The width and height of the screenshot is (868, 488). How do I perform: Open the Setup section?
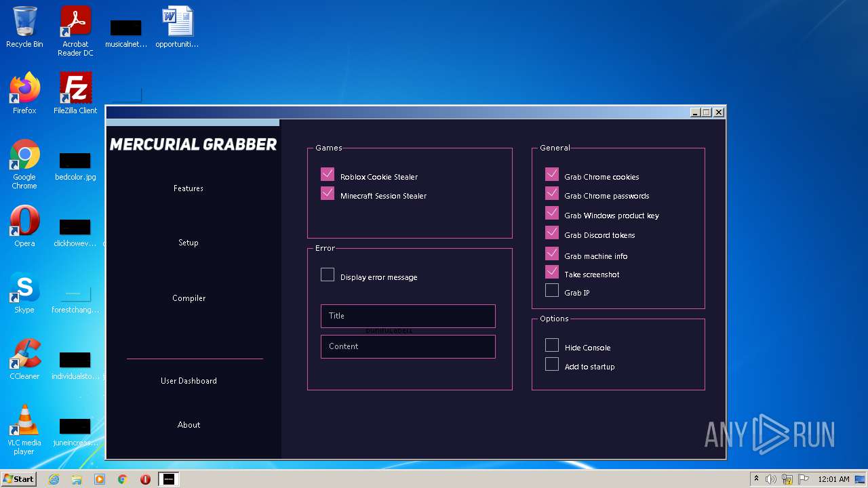189,243
